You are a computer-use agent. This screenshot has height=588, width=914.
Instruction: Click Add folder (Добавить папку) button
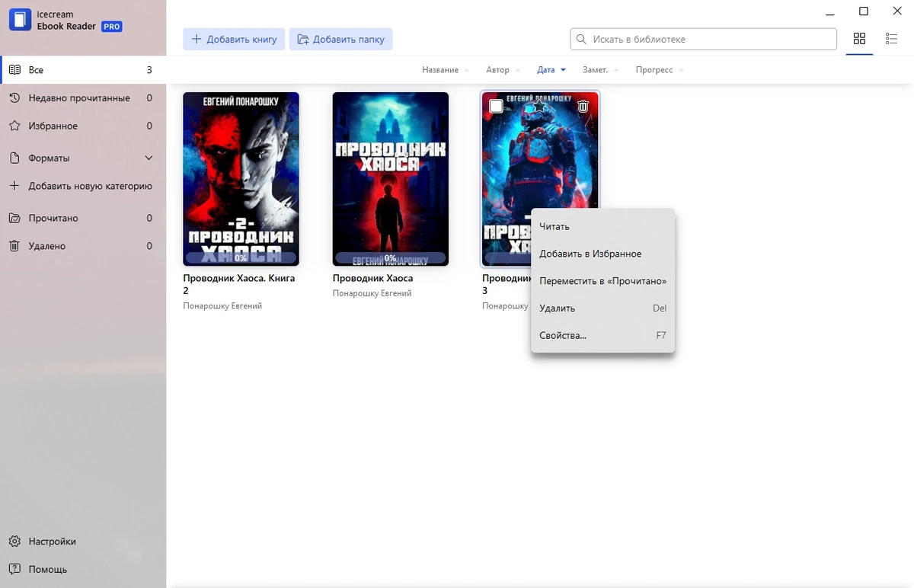pyautogui.click(x=340, y=39)
